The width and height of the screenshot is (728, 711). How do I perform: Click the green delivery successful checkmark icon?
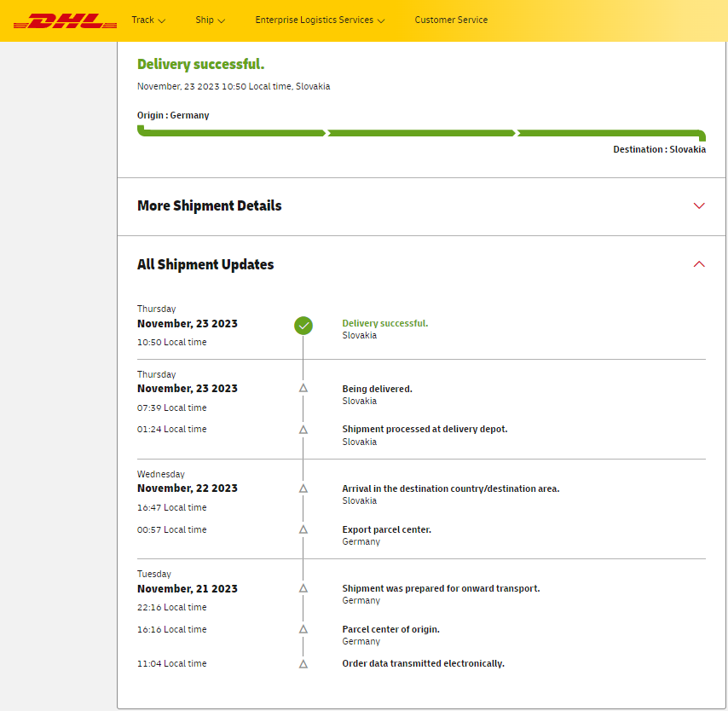coord(303,325)
